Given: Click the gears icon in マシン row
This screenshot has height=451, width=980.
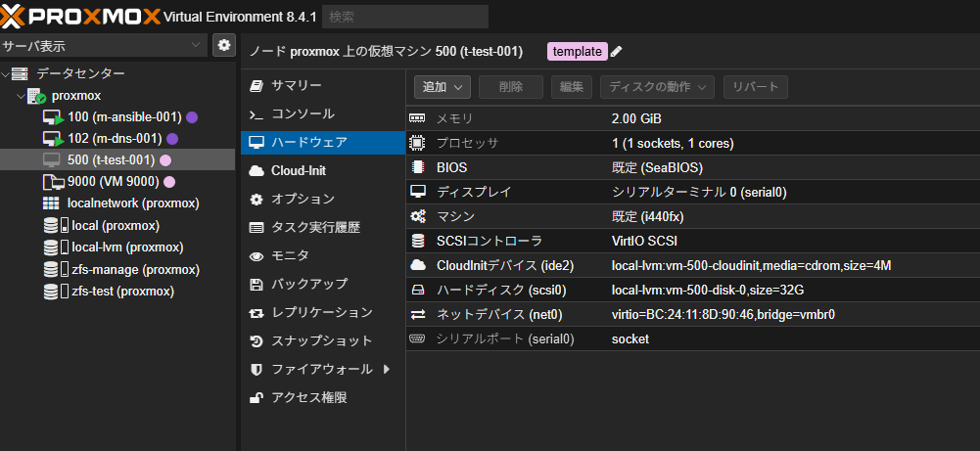Looking at the screenshot, I should pyautogui.click(x=417, y=217).
